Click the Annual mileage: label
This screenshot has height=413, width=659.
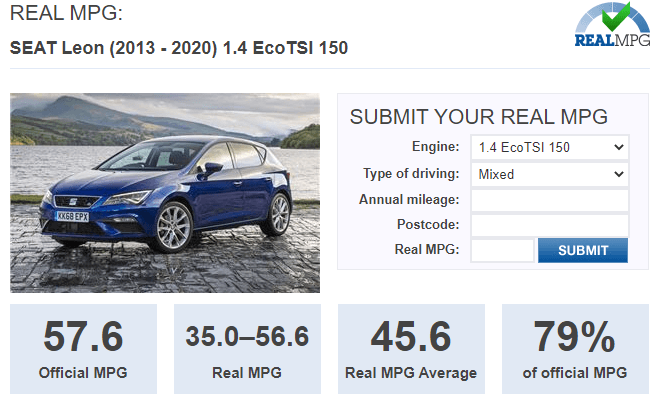[409, 200]
